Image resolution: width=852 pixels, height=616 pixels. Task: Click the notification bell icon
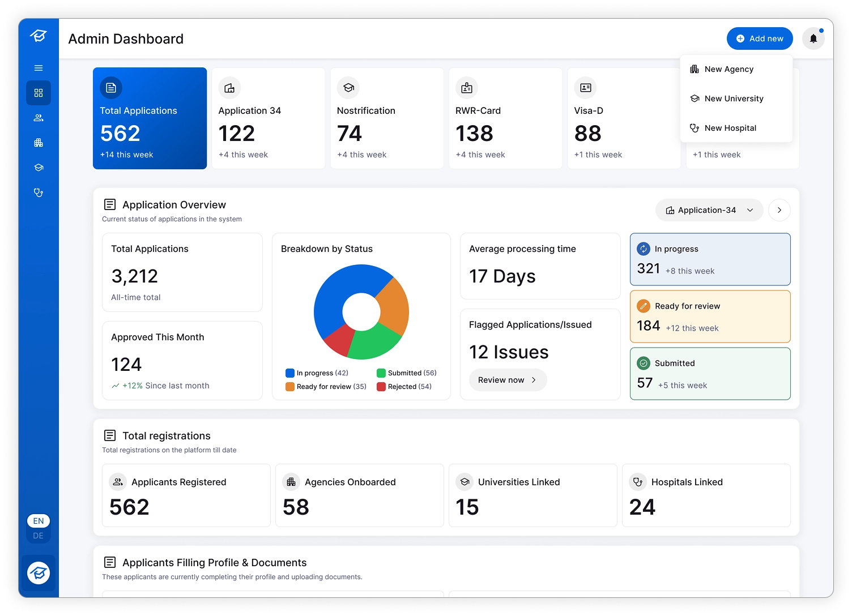(x=813, y=38)
